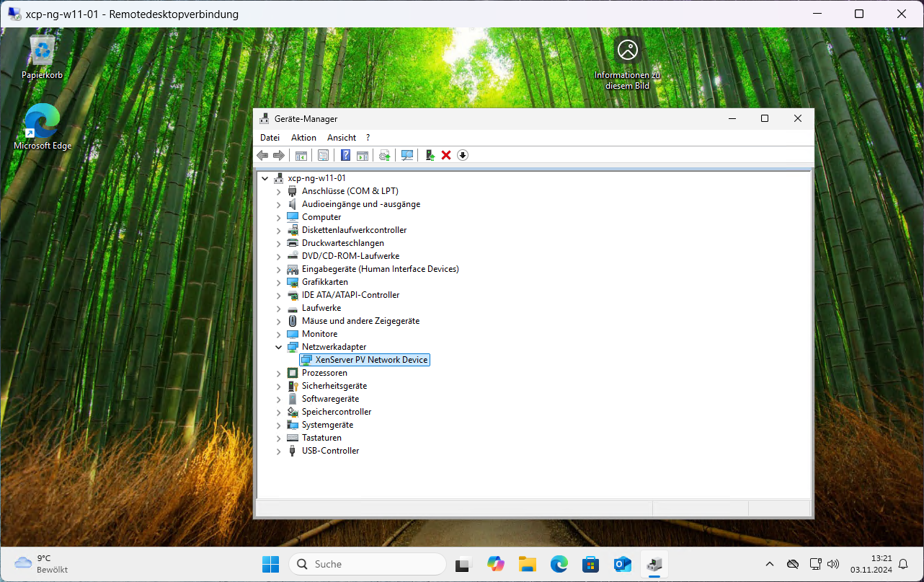Screen dimensions: 924x582
Task: Select the Systemgeräte tree entry
Action: coord(327,425)
